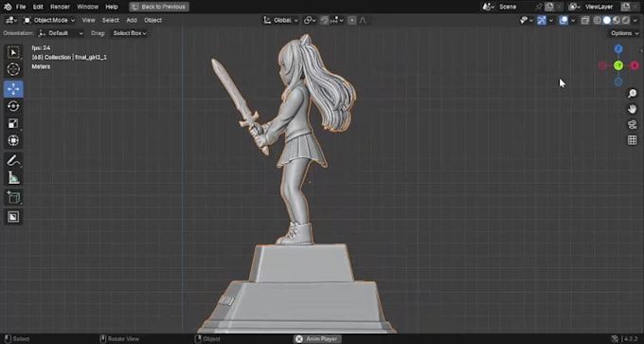The height and width of the screenshot is (344, 644).
Task: Switch to Solid shading
Action: point(607,20)
